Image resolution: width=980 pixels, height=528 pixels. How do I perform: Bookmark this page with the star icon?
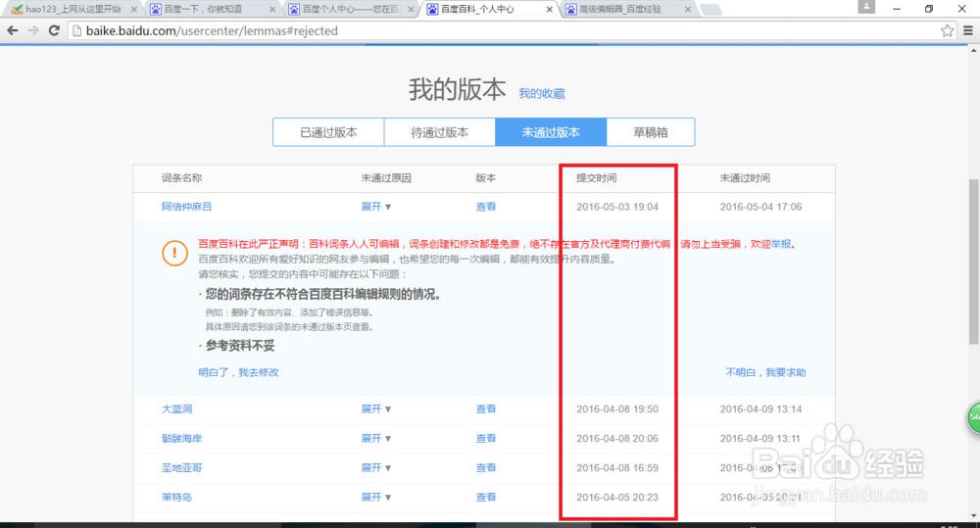coord(948,30)
